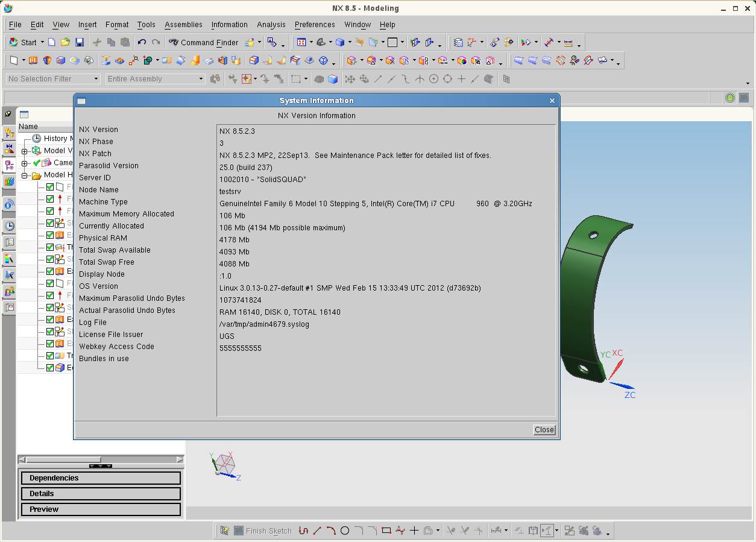Expand the Dependencies panel
756x542 pixels.
click(x=101, y=478)
